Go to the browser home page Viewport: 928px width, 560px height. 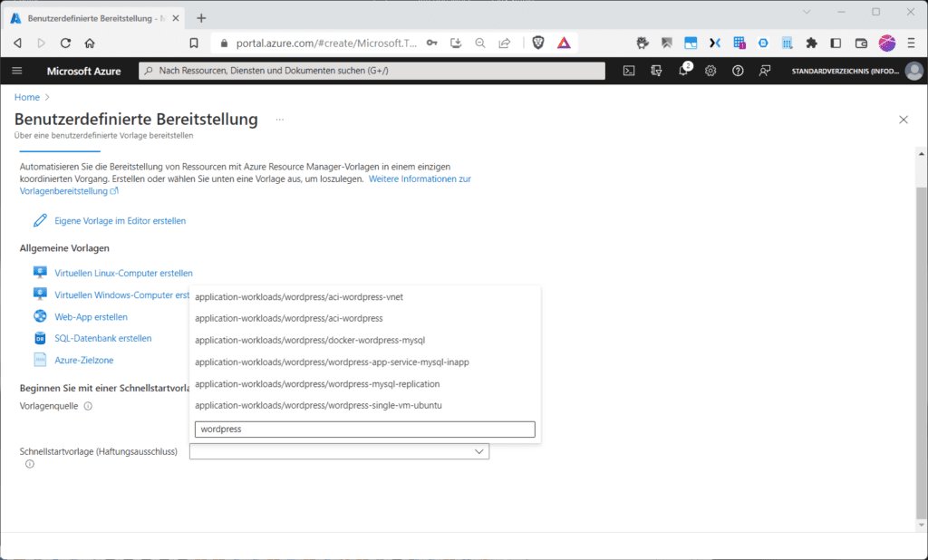pos(90,43)
